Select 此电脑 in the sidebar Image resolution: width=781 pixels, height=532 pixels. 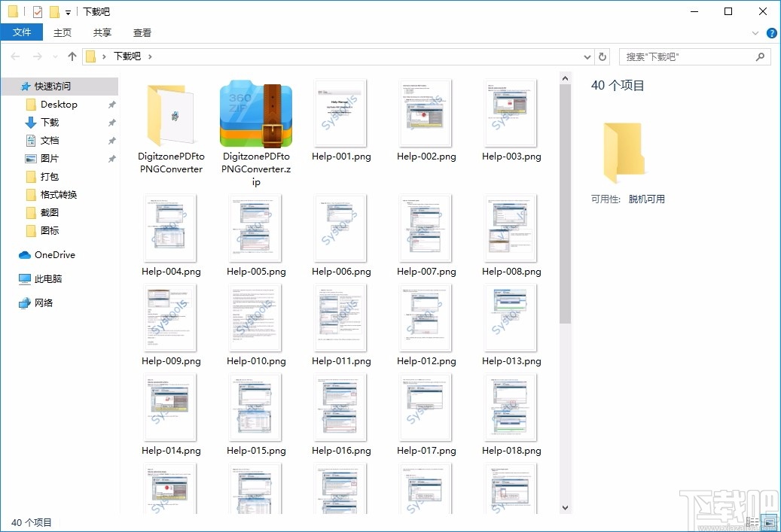[x=49, y=278]
